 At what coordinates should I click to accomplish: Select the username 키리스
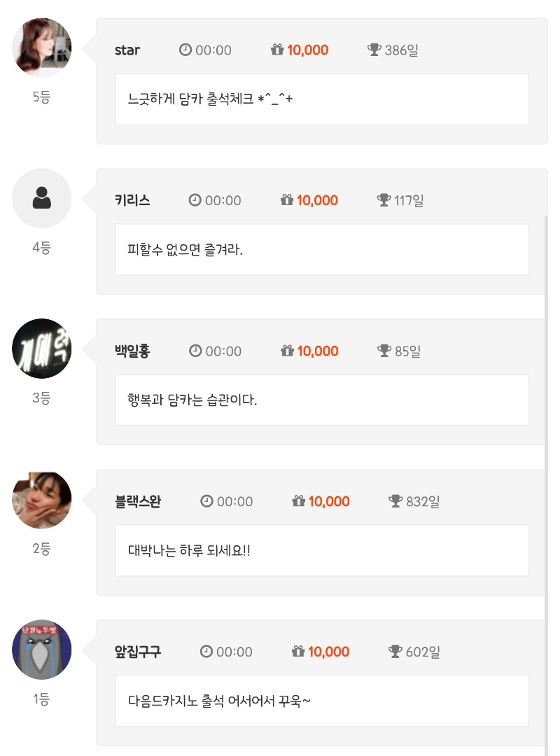[132, 200]
